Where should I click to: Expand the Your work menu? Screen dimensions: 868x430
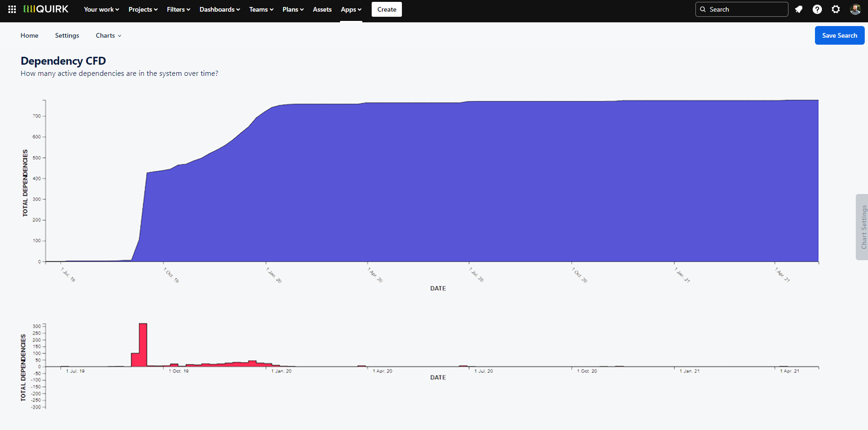[101, 9]
